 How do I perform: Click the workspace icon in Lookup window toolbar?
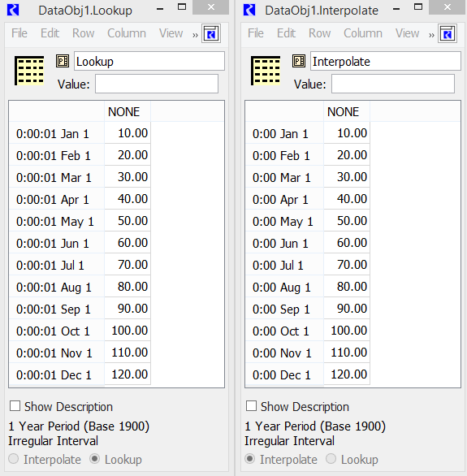coord(211,33)
